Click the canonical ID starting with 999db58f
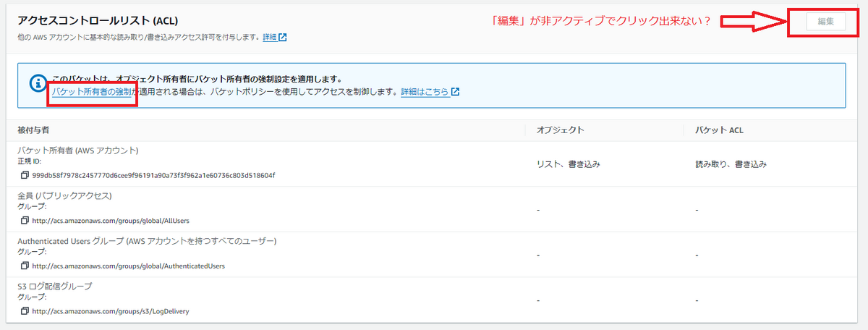 coord(153,175)
